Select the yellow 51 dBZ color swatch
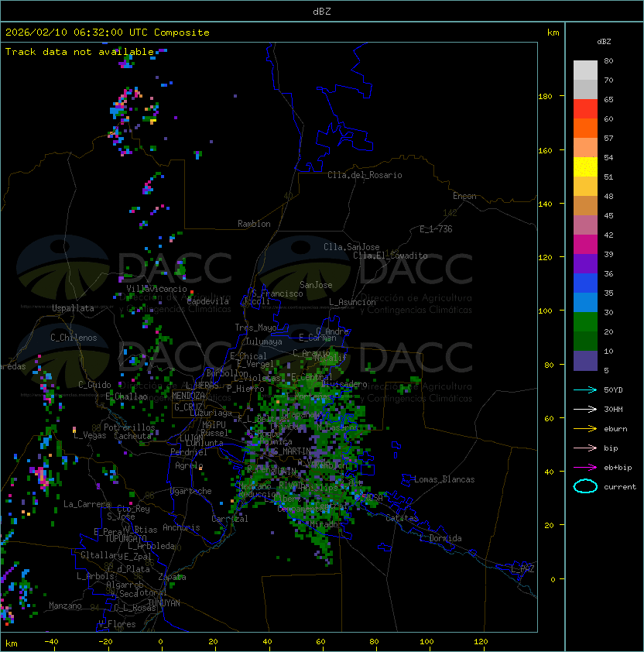The width and height of the screenshot is (644, 652). tap(585, 167)
